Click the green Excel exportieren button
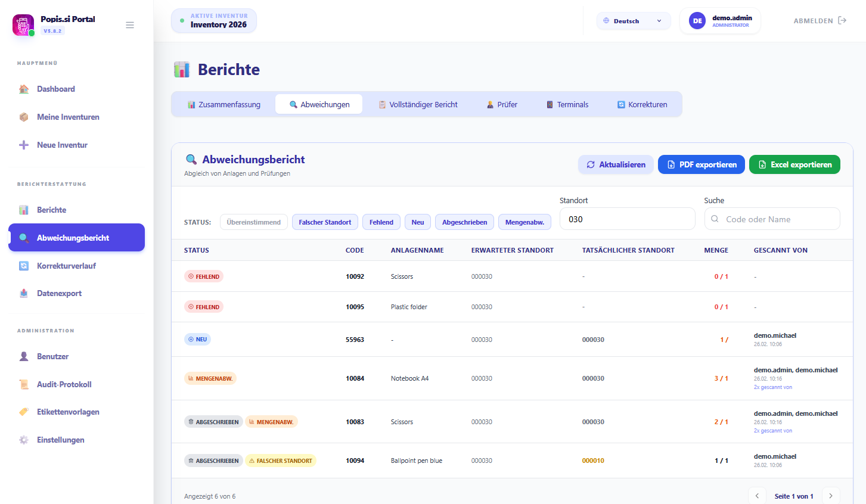 tap(794, 164)
